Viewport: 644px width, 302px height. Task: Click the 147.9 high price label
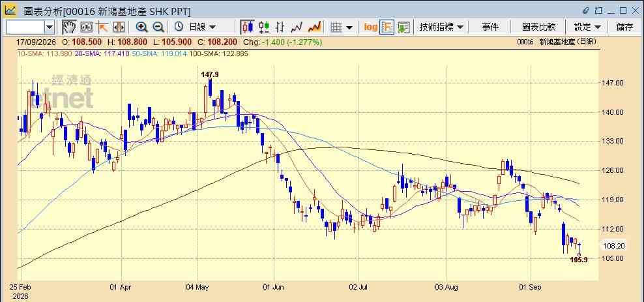pyautogui.click(x=210, y=74)
